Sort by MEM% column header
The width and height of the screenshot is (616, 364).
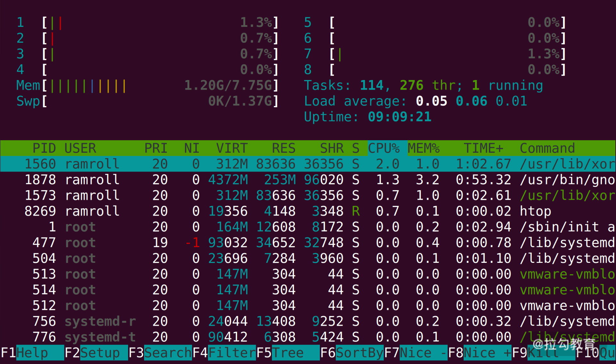tap(423, 148)
